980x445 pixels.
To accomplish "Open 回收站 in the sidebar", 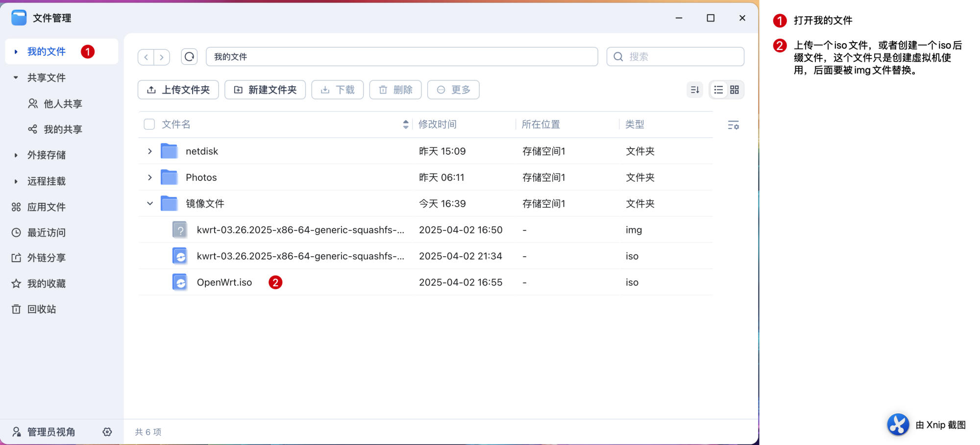I will (x=41, y=309).
